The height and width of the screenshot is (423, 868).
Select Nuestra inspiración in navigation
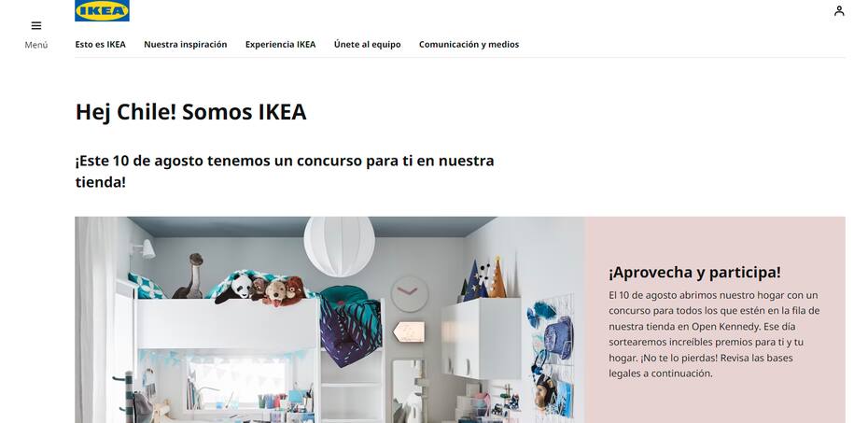coord(186,44)
